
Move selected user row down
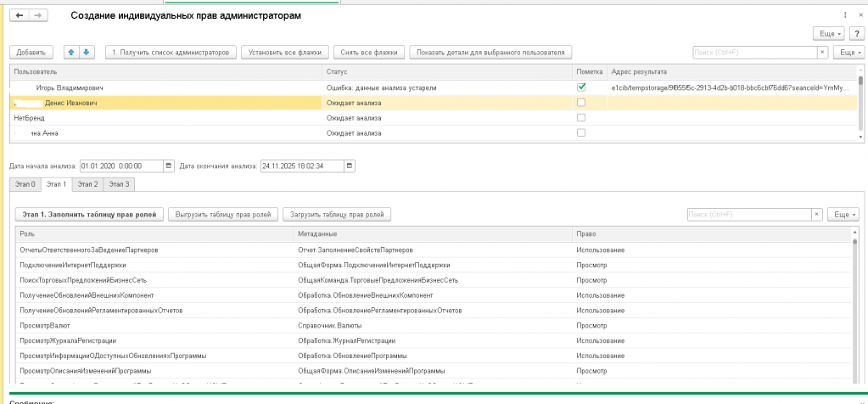click(x=87, y=52)
